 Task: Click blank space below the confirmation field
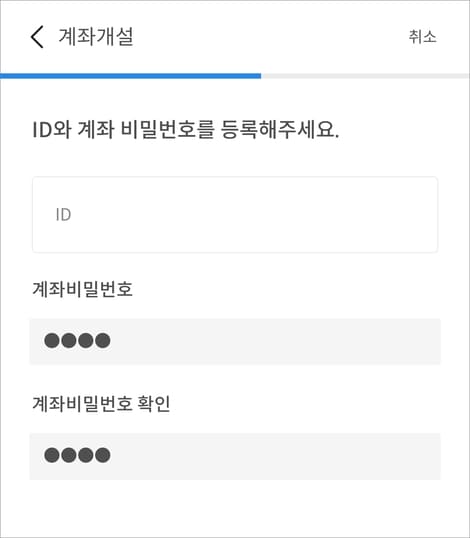pos(235,508)
